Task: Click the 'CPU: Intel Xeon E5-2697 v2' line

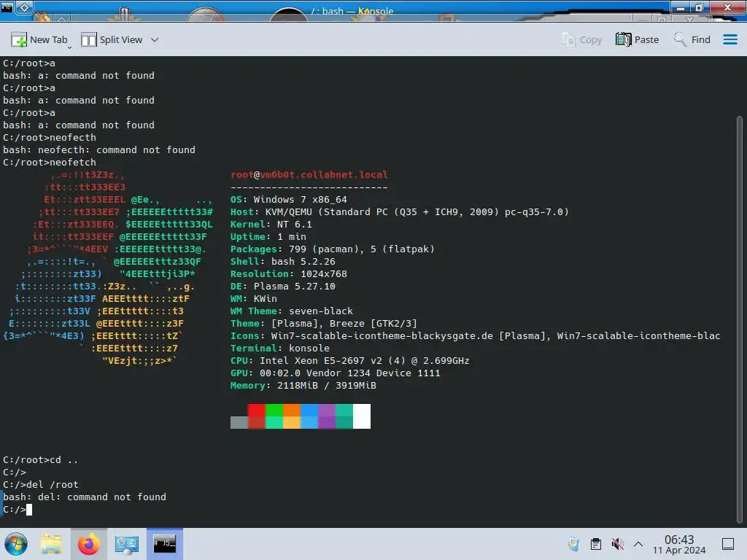Action: tap(350, 360)
